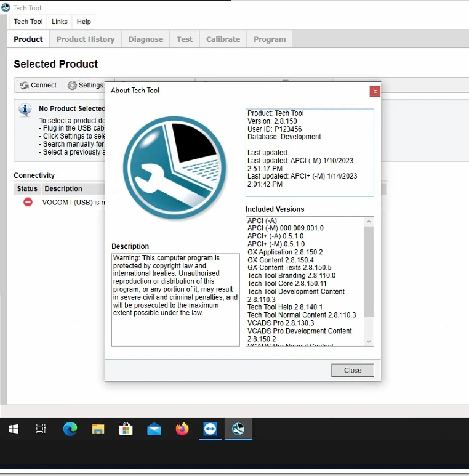Click Tech Tool taskbar icon
The height and width of the screenshot is (476, 469).
[x=238, y=429]
